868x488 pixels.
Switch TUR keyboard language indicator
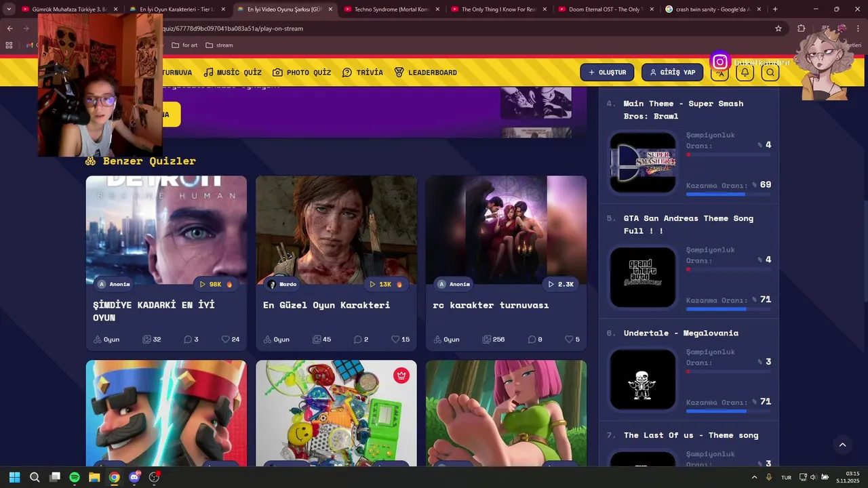point(786,477)
